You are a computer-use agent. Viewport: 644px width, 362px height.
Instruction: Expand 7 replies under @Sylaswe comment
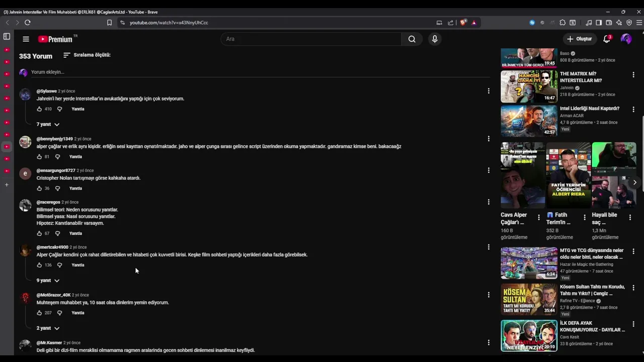coord(48,124)
